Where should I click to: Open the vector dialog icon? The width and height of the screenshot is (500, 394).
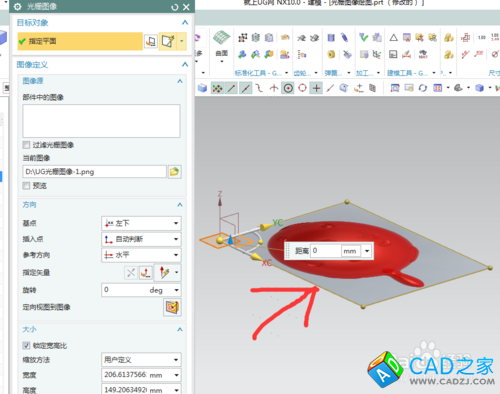146,273
